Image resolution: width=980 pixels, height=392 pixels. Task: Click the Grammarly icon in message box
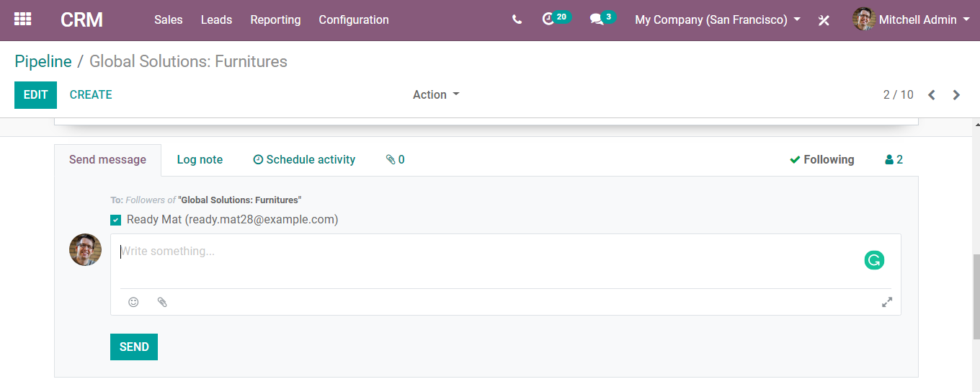coord(874,260)
